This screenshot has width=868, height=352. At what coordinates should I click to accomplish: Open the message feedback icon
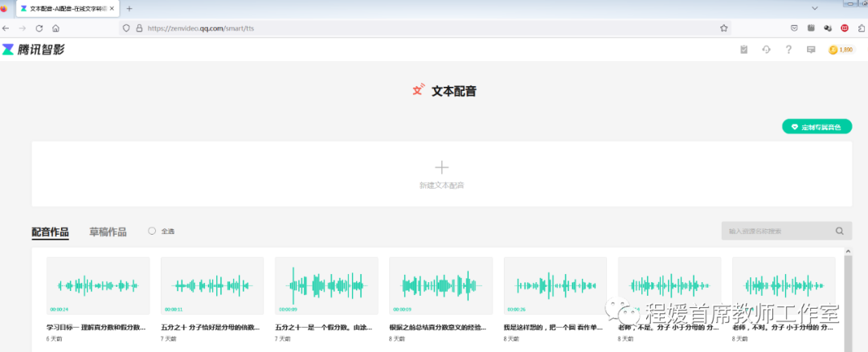tap(811, 50)
